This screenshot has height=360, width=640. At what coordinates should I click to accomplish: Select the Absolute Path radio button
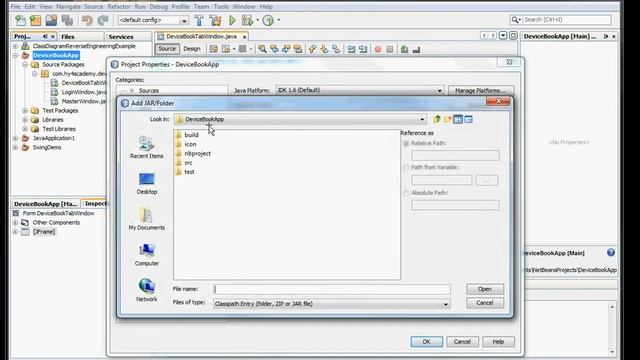[x=406, y=193]
